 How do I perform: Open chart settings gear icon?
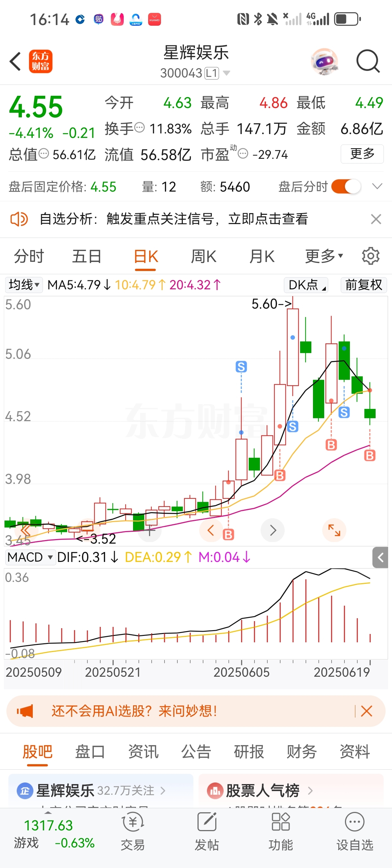[370, 257]
